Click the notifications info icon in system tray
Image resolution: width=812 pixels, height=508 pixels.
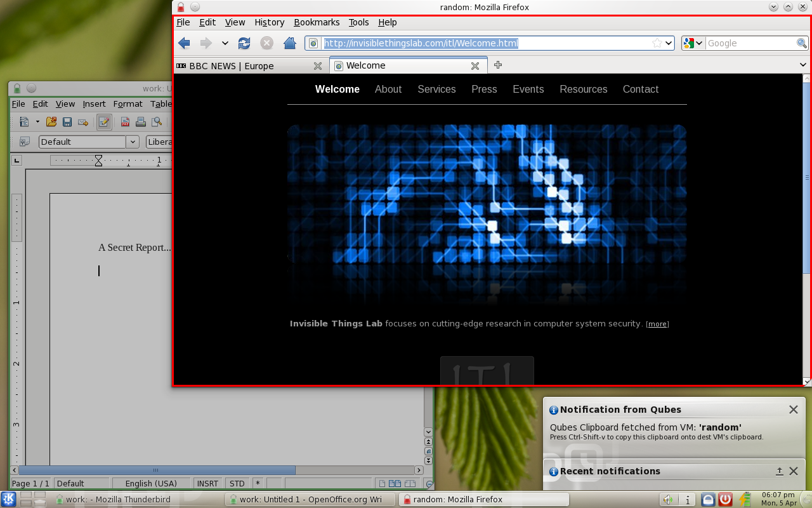tap(688, 500)
